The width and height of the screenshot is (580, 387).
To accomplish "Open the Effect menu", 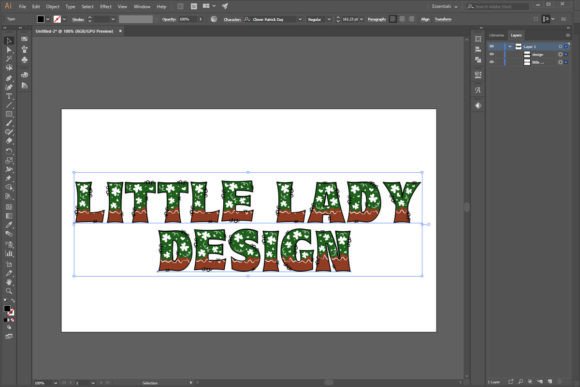I will point(105,7).
